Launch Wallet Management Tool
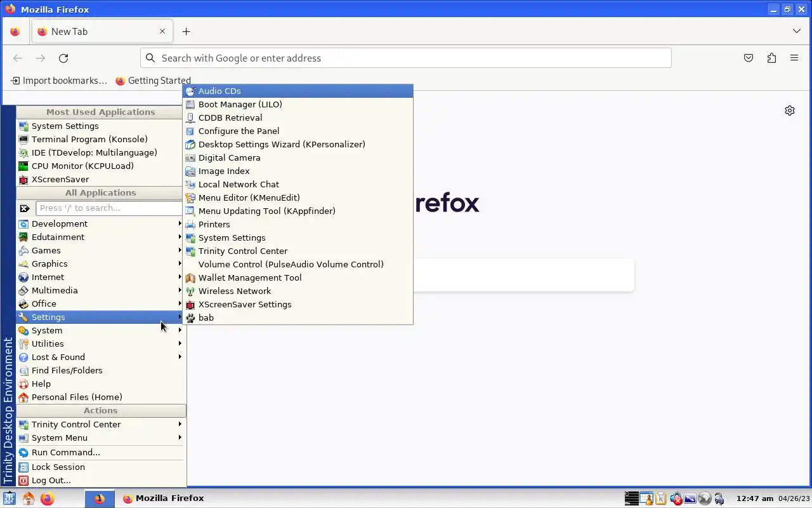 pyautogui.click(x=298, y=277)
